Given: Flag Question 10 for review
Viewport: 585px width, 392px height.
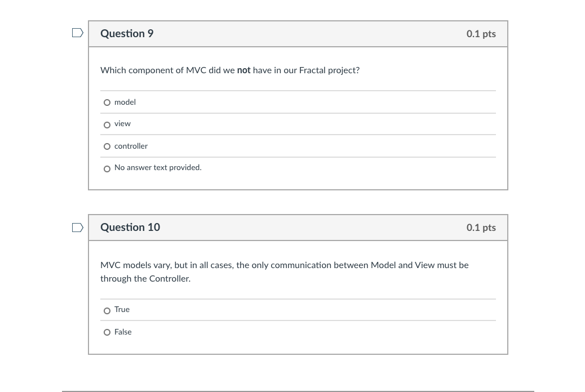Looking at the screenshot, I should point(77,227).
